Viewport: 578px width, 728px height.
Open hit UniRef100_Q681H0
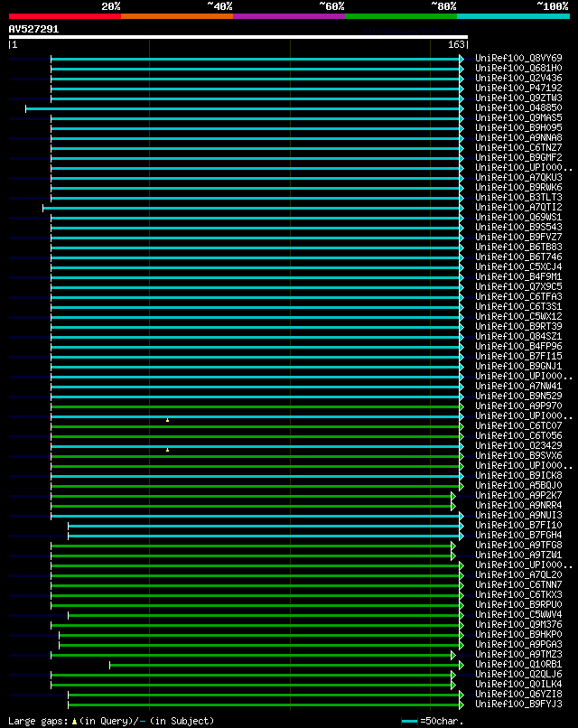(x=518, y=69)
